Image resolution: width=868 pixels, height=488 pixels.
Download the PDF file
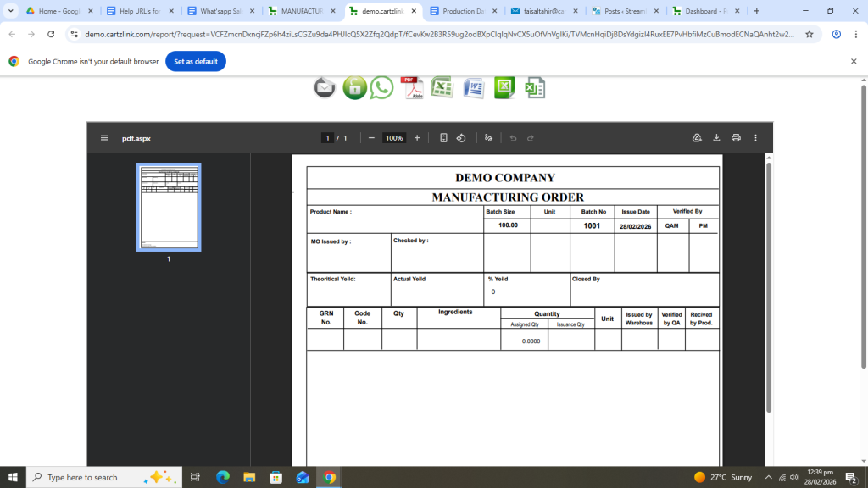[716, 138]
